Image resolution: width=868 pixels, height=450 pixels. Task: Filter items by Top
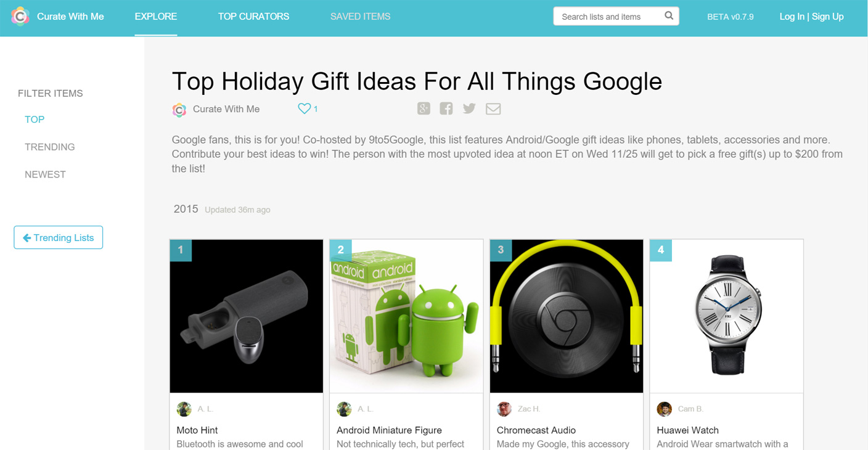coord(35,120)
